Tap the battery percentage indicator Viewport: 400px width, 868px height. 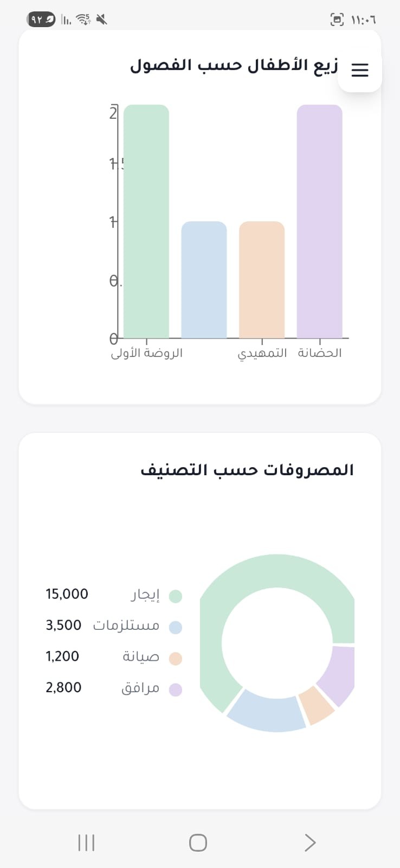tap(41, 20)
